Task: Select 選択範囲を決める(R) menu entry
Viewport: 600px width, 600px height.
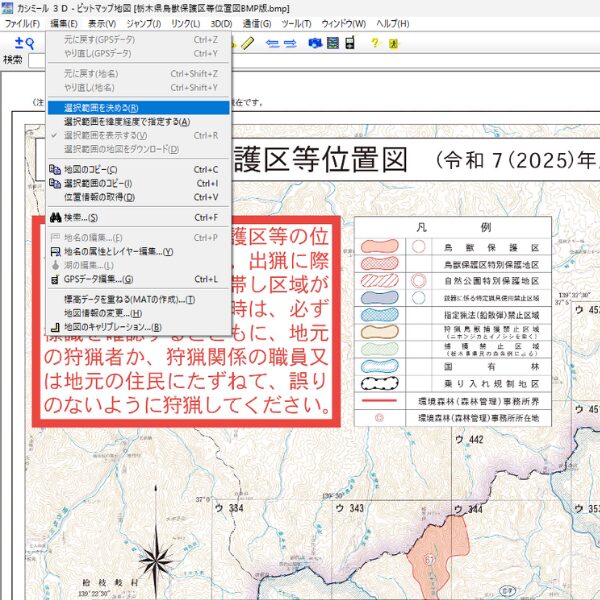Action: pyautogui.click(x=100, y=107)
